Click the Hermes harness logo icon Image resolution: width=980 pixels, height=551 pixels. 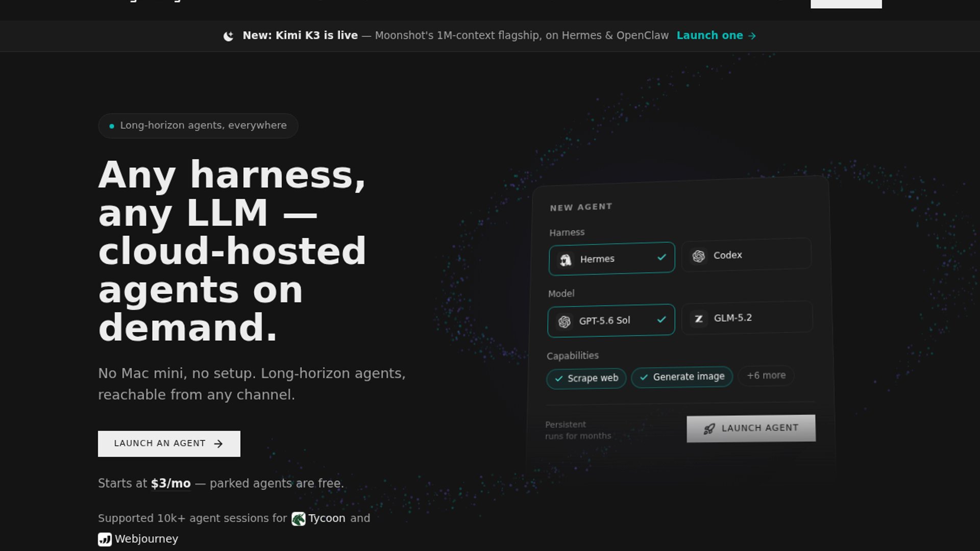(566, 260)
